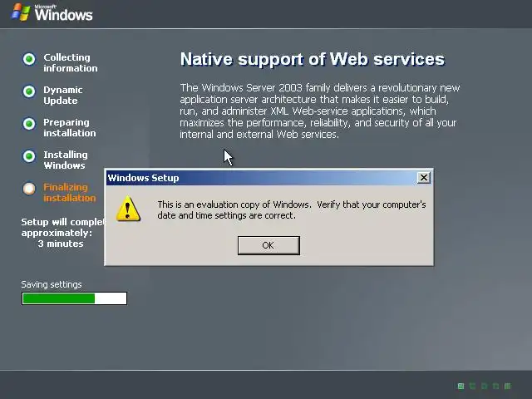Screen dimensions: 532x399
Task: Click the Collecting information step indicator
Action: [29, 59]
